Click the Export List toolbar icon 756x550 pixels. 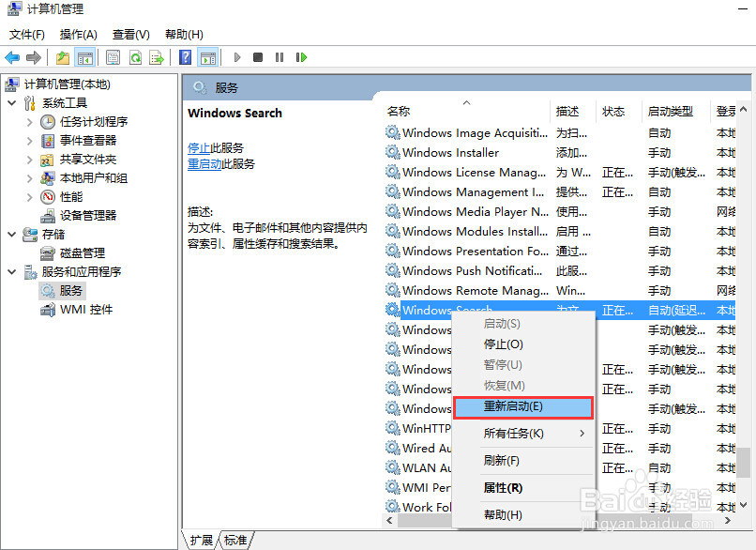(157, 58)
